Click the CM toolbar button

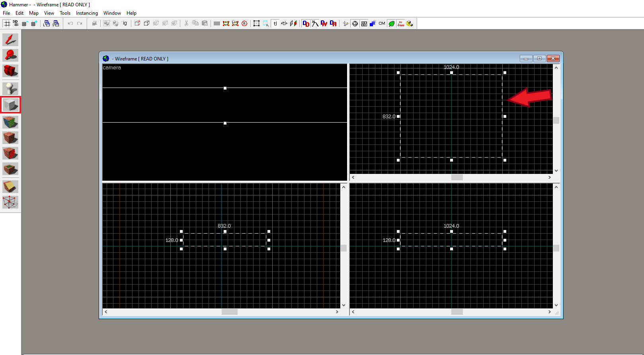tap(382, 23)
